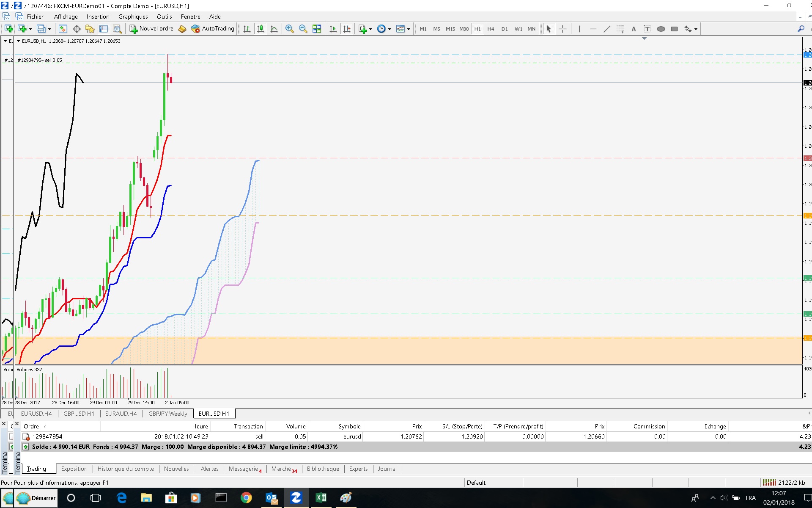Move the chart shift triangle marker

point(645,39)
